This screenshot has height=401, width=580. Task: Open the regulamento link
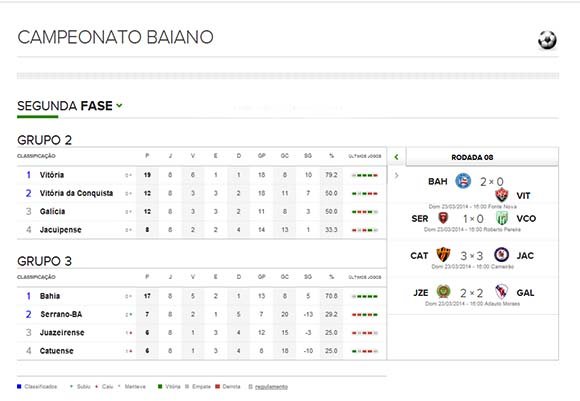271,387
